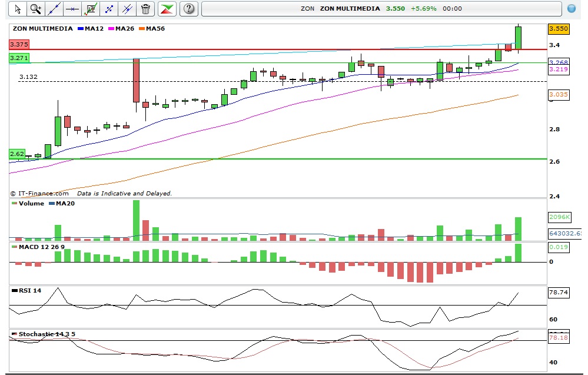Click the RSI 14 indicator label
Viewport: 588px width, 375px height.
[26, 290]
